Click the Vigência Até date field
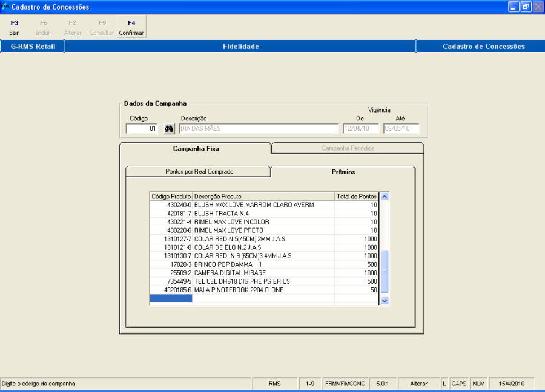 tap(401, 128)
